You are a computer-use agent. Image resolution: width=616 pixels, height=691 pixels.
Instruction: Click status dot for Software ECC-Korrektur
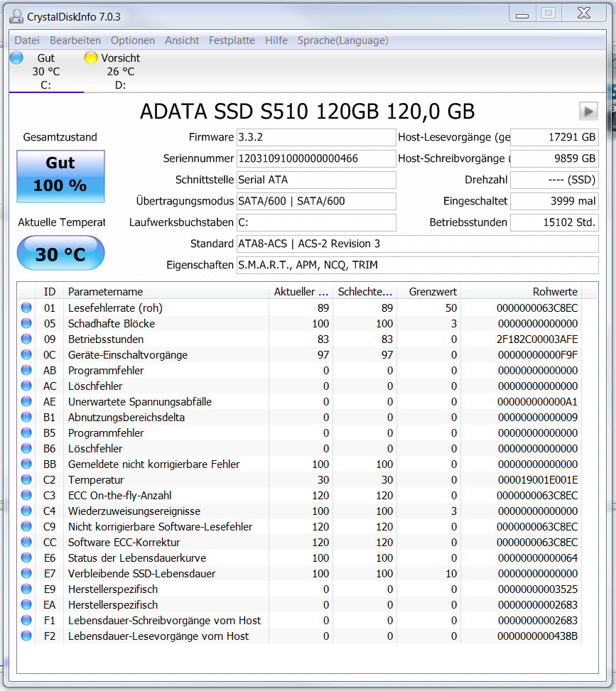[x=26, y=542]
